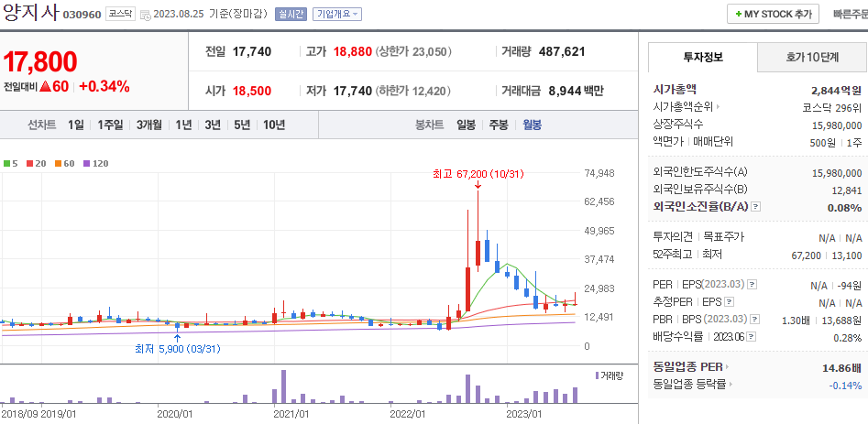This screenshot has height=424, width=868.
Task: Select the 1주일 line chart period
Action: point(110,125)
